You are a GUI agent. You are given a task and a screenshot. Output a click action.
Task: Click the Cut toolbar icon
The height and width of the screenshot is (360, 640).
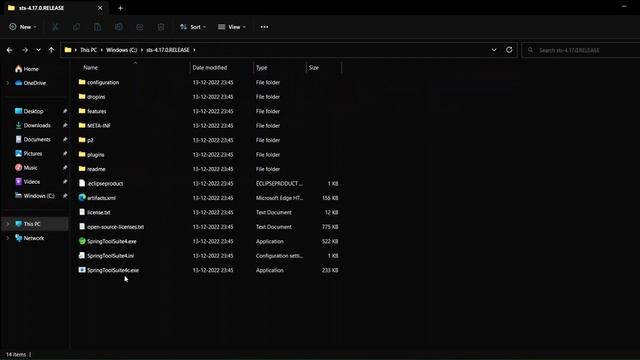55,27
